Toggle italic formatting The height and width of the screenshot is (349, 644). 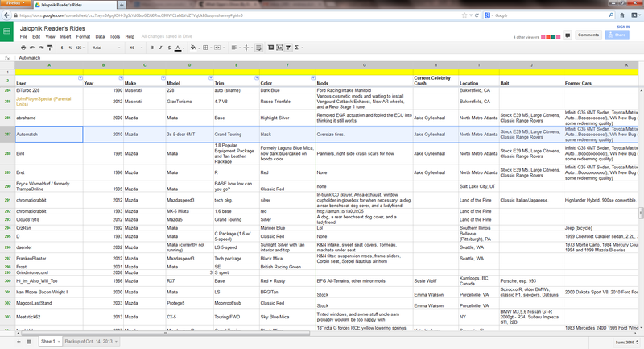160,48
